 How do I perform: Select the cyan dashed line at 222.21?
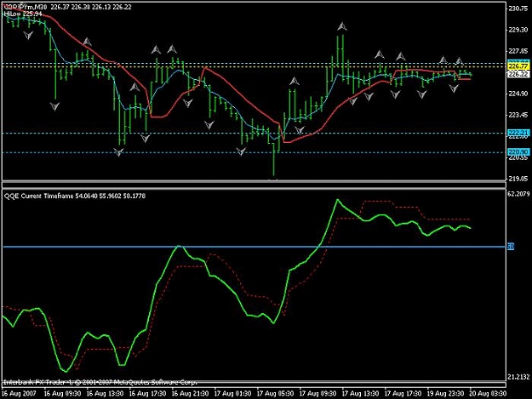coord(255,134)
